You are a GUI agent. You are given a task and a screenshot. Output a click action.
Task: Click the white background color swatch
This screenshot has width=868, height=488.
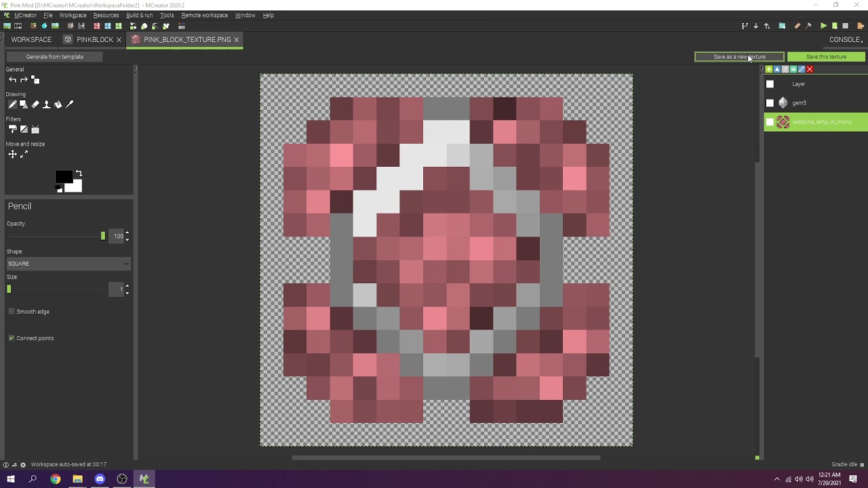click(x=75, y=186)
